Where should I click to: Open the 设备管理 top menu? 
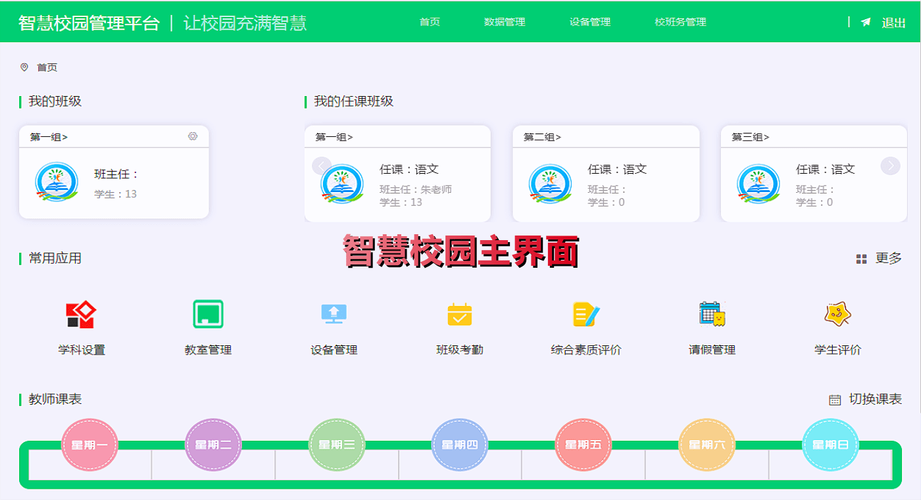coord(590,22)
